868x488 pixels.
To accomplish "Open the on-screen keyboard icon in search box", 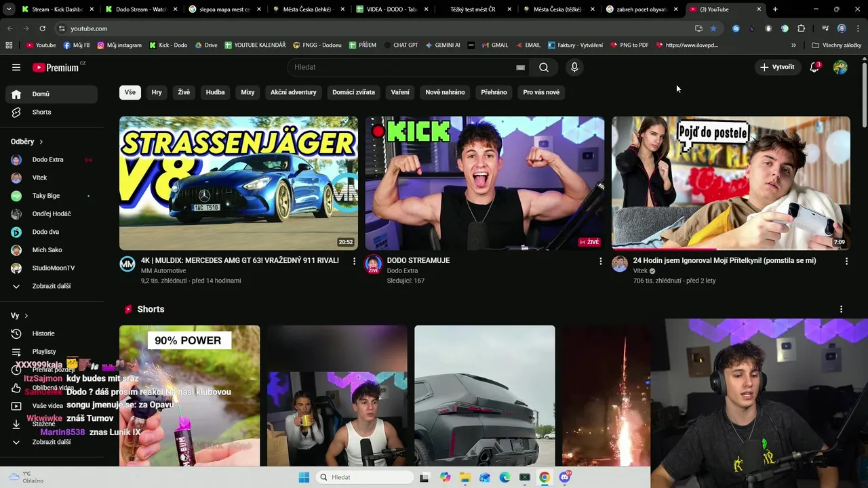I will pyautogui.click(x=520, y=67).
